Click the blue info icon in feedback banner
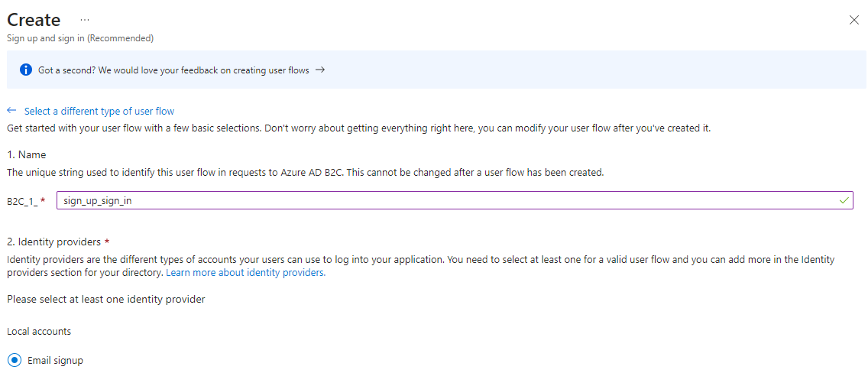Viewport: 868px width, 386px height. [25, 70]
